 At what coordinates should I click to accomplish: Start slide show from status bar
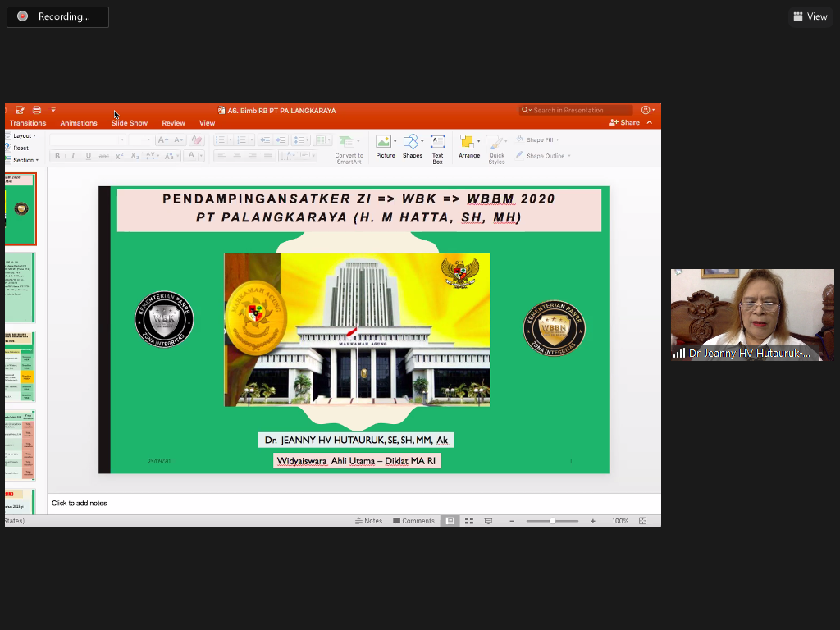coord(488,521)
